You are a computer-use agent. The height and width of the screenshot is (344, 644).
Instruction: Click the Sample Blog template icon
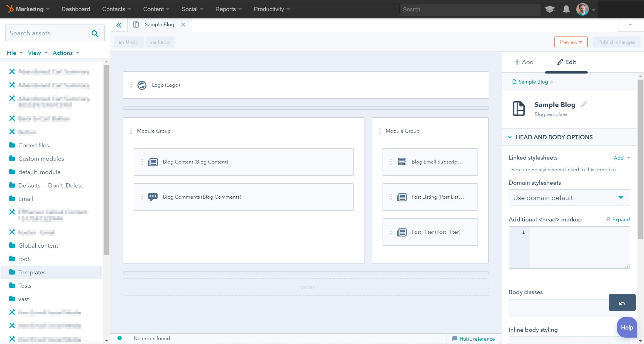[x=519, y=108]
